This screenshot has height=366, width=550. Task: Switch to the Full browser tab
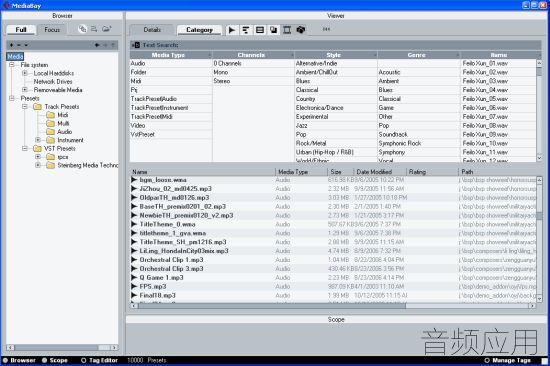pos(21,30)
